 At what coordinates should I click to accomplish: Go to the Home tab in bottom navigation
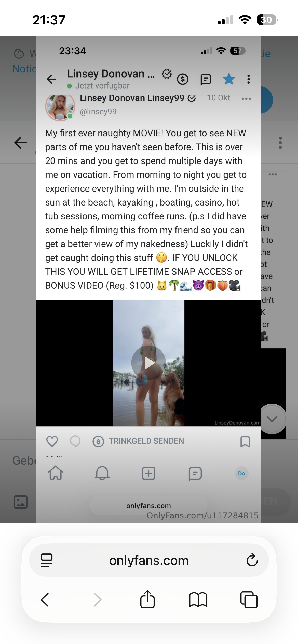(56, 473)
